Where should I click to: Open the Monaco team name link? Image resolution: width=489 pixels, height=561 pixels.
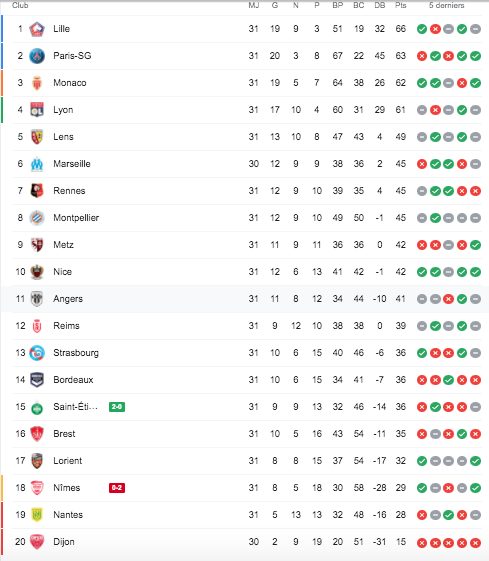tap(70, 83)
